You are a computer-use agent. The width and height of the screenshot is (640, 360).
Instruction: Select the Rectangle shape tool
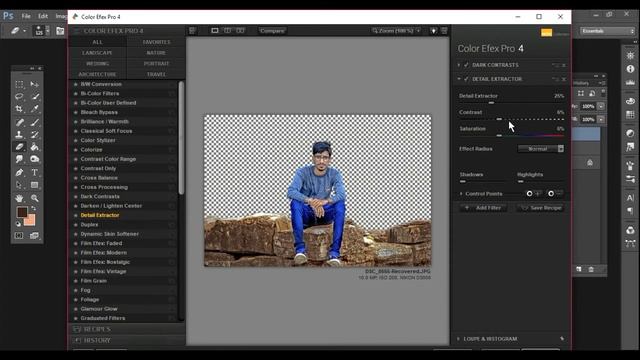click(x=35, y=185)
